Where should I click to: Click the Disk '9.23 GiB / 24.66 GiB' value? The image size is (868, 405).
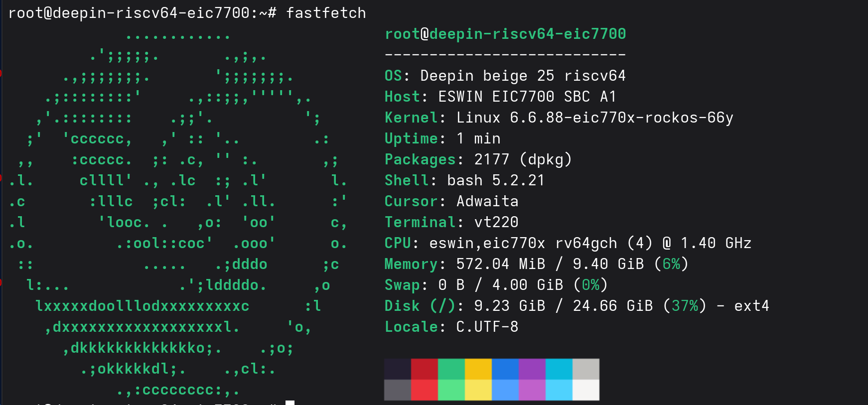564,306
